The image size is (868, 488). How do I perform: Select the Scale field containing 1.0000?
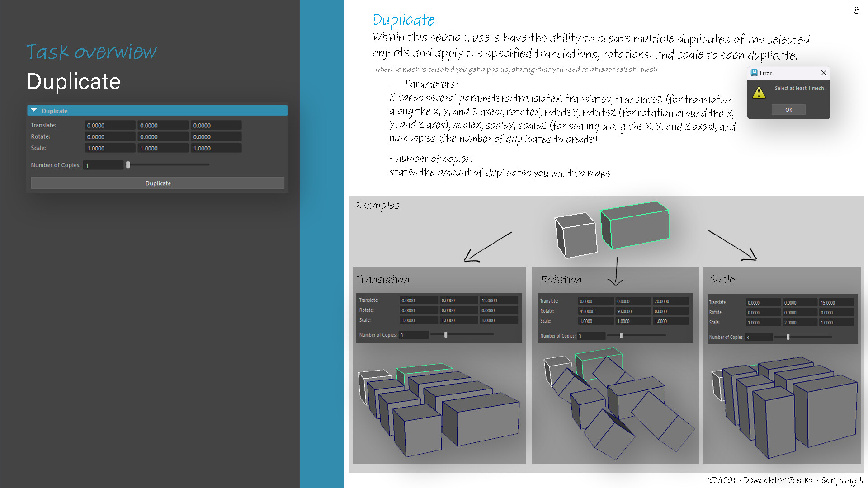(x=109, y=148)
